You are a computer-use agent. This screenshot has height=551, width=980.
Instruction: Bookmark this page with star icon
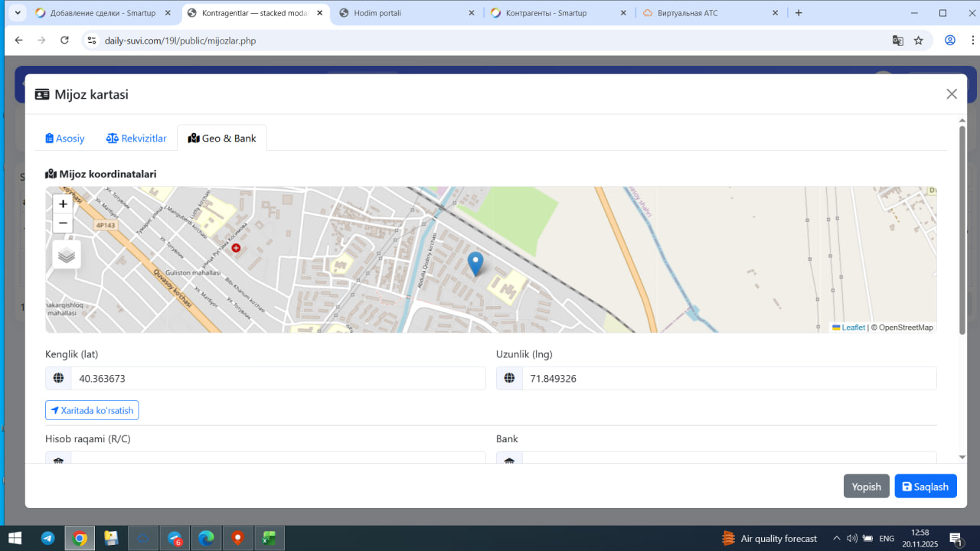(x=919, y=41)
